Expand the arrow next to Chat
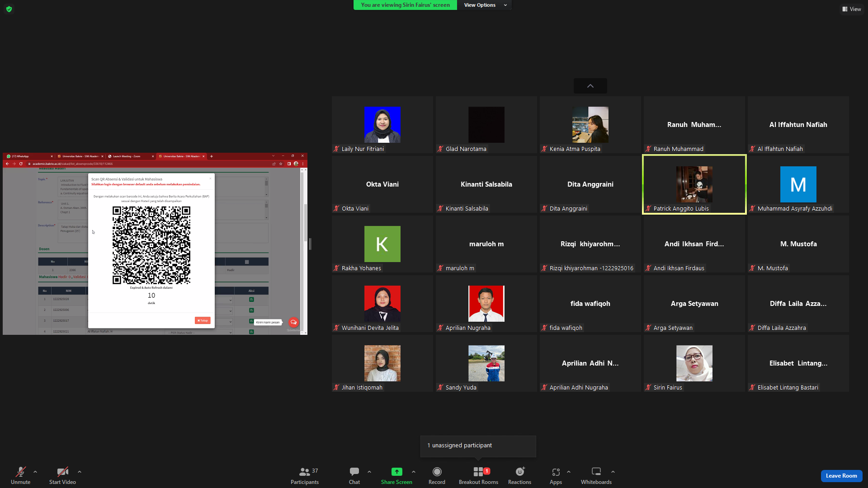This screenshot has width=868, height=488. (x=369, y=472)
